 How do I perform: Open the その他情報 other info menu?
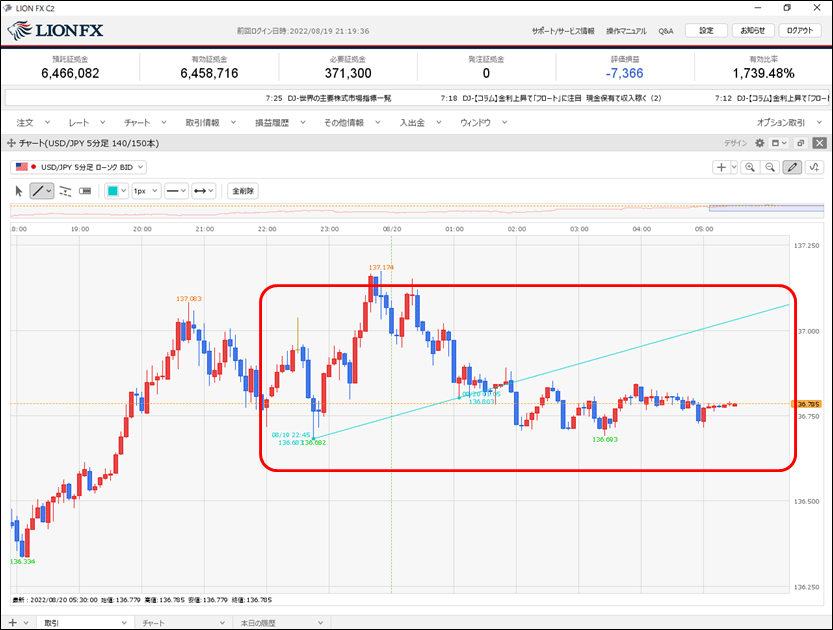click(352, 123)
